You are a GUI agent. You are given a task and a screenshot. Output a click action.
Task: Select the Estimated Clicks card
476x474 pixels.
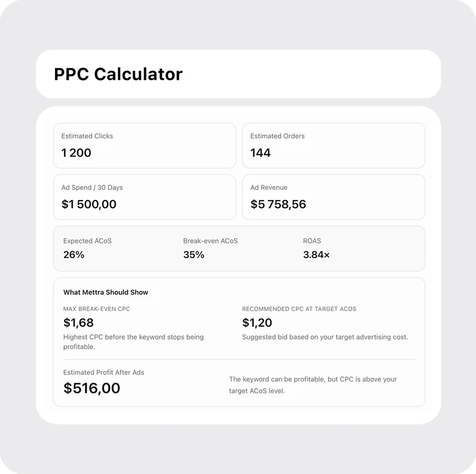coord(144,146)
